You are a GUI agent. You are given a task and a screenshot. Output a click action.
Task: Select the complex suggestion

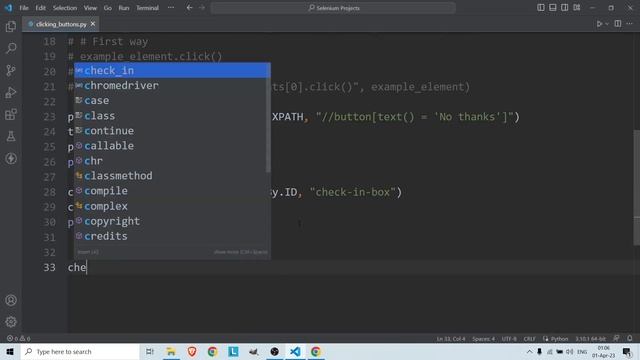click(170, 206)
